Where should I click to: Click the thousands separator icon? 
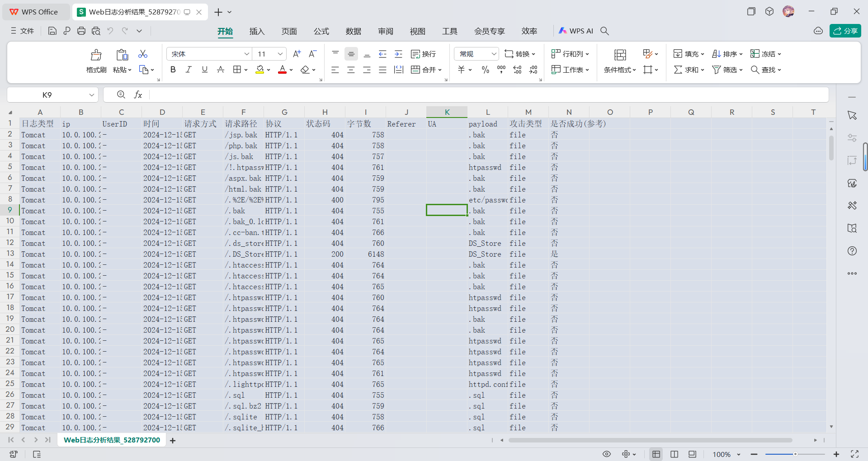501,70
